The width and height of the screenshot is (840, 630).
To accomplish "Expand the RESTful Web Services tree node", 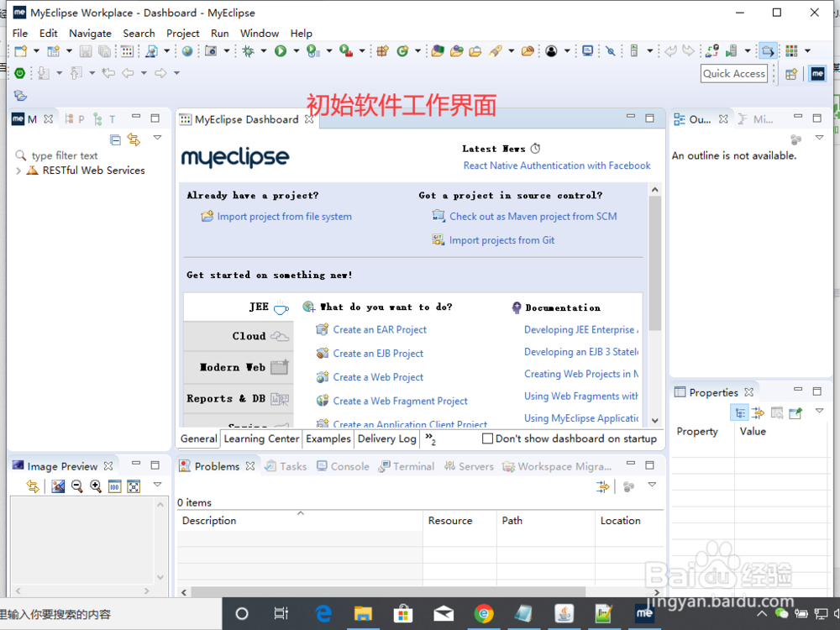I will point(18,171).
